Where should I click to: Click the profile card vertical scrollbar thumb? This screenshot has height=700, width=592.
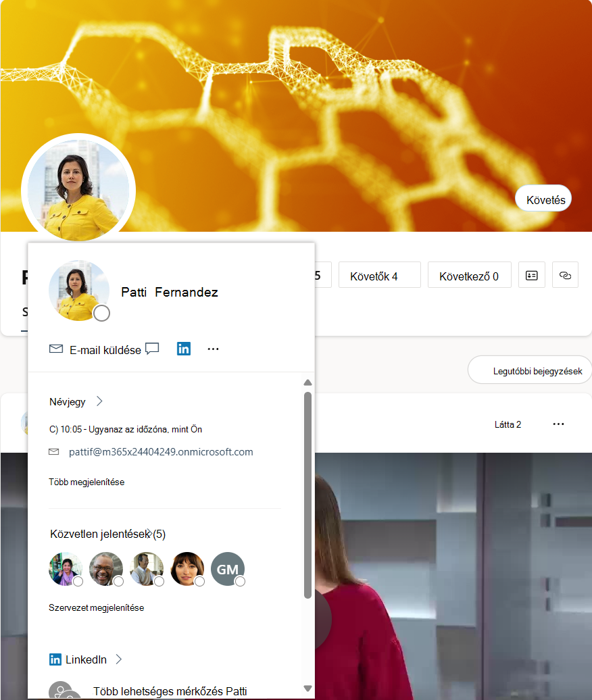point(307,495)
